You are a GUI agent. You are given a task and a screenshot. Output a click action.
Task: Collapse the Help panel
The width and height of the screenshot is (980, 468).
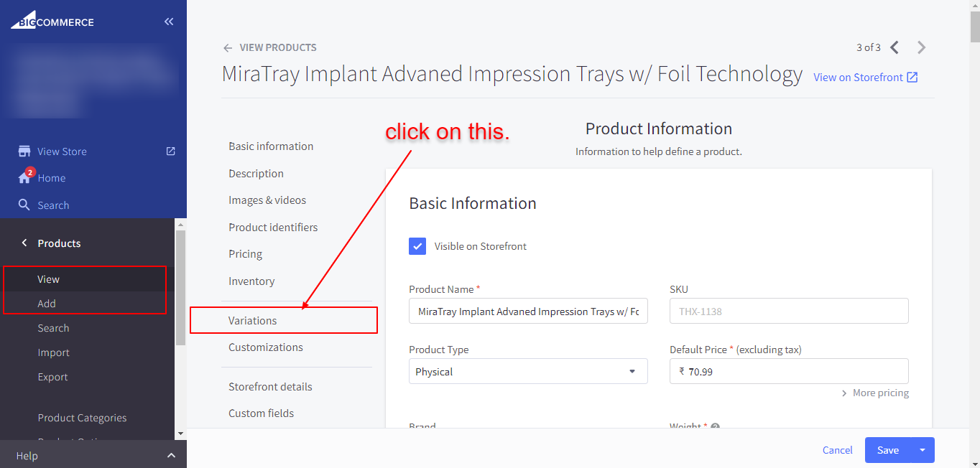(171, 455)
